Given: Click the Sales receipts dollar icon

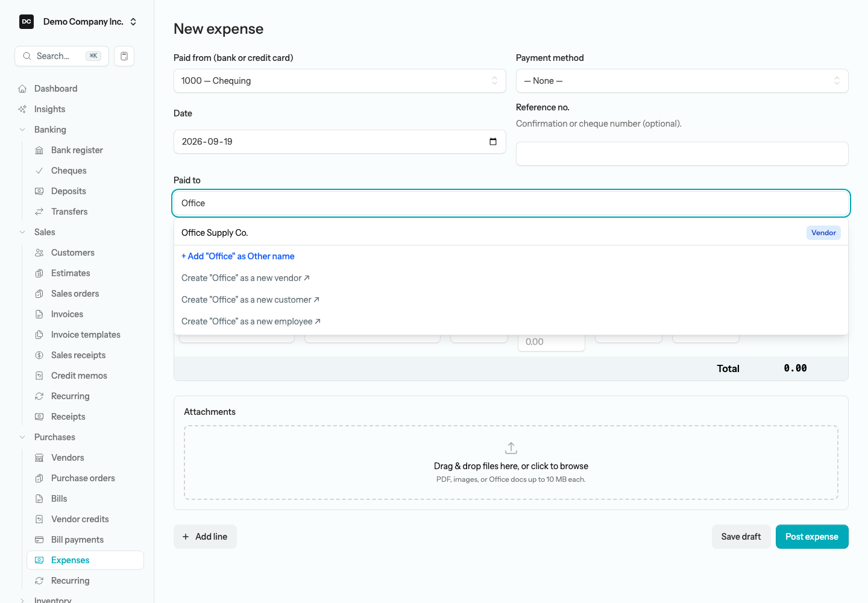Looking at the screenshot, I should click(39, 355).
